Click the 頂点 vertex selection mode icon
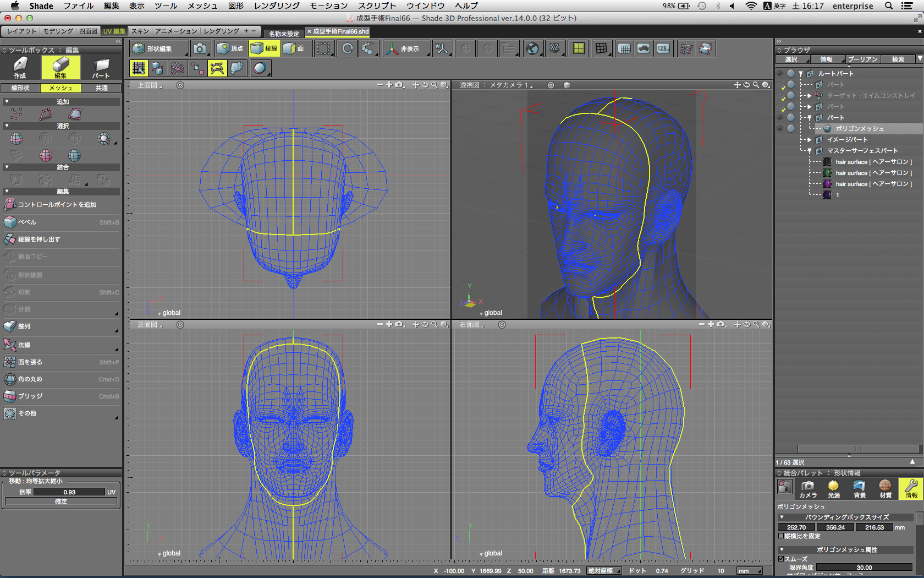The height and width of the screenshot is (578, 924). pyautogui.click(x=229, y=48)
